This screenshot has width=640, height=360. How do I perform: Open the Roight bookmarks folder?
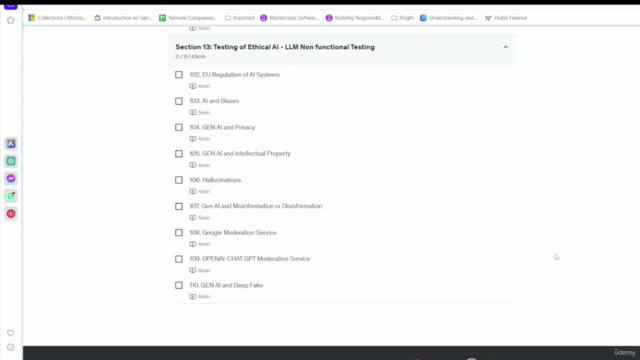point(402,18)
